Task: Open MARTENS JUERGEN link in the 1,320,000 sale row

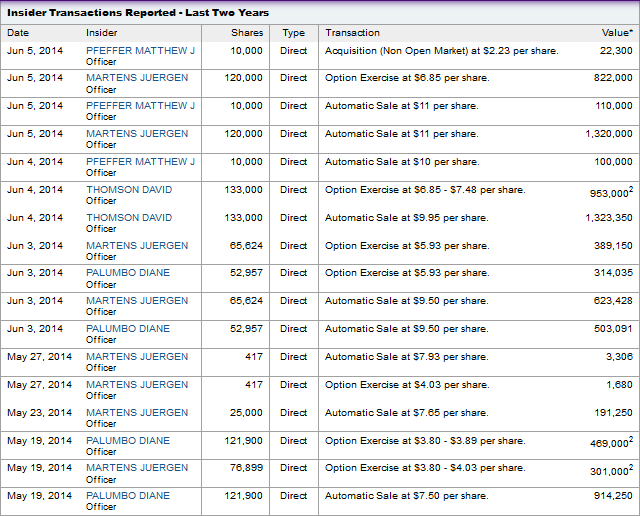Action: [x=137, y=133]
